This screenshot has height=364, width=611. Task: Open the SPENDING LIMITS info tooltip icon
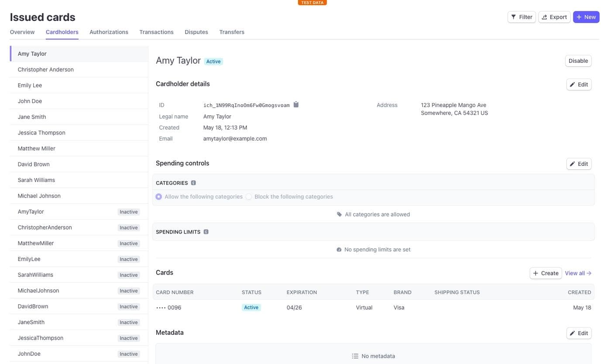point(206,231)
